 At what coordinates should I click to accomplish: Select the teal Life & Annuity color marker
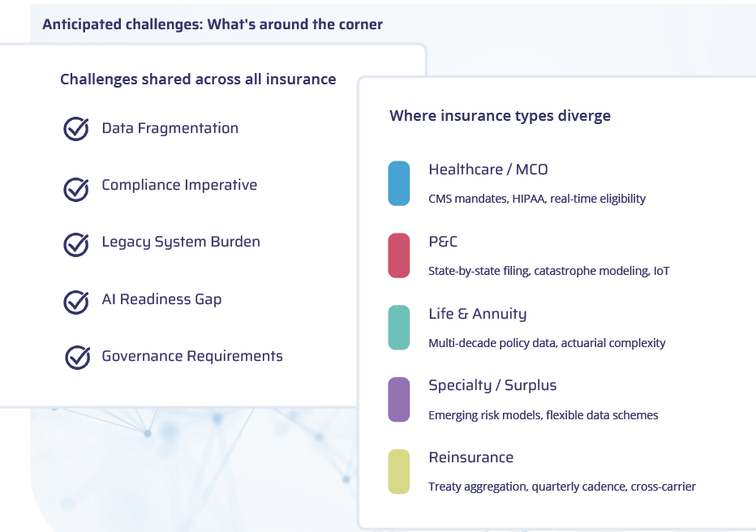[x=399, y=327]
